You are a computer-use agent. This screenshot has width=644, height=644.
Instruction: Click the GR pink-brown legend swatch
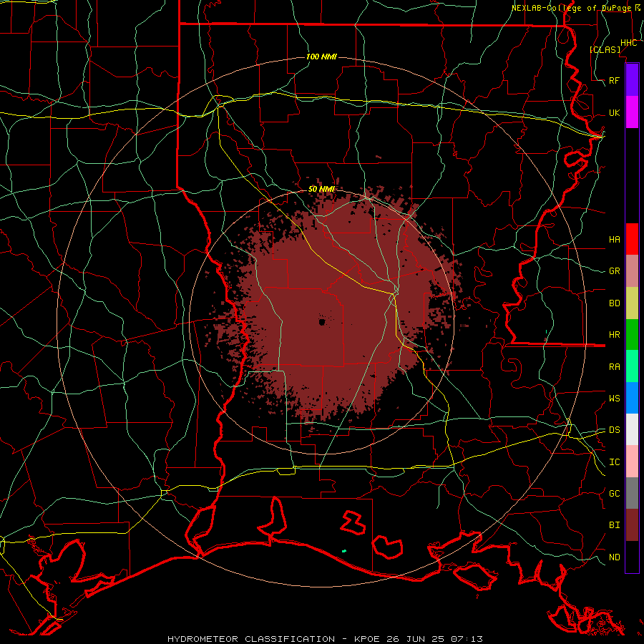[x=632, y=271]
